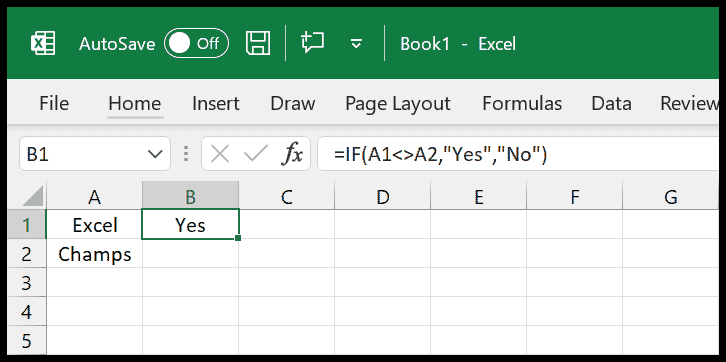Open the Insert Function fx icon
Image resolution: width=726 pixels, height=362 pixels.
coord(292,154)
